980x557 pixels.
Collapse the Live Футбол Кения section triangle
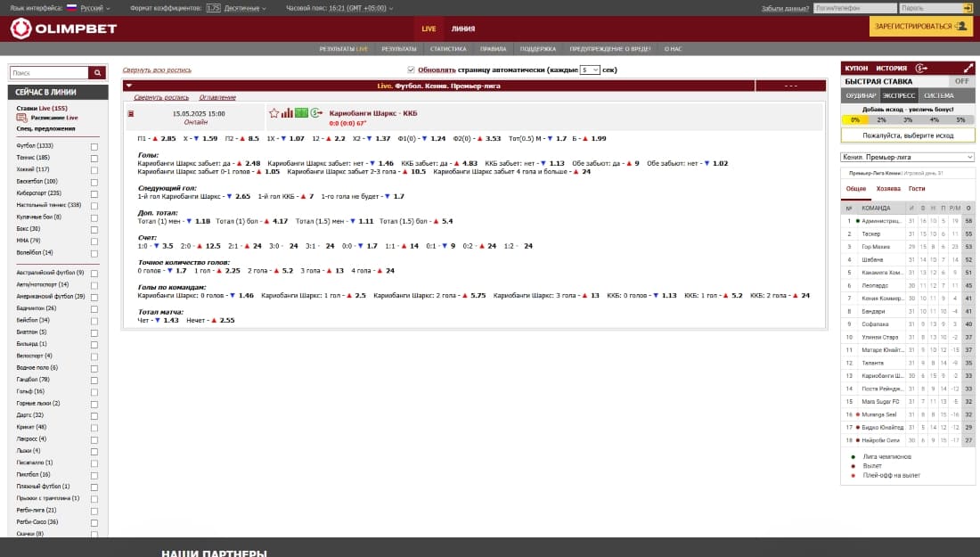(x=129, y=86)
